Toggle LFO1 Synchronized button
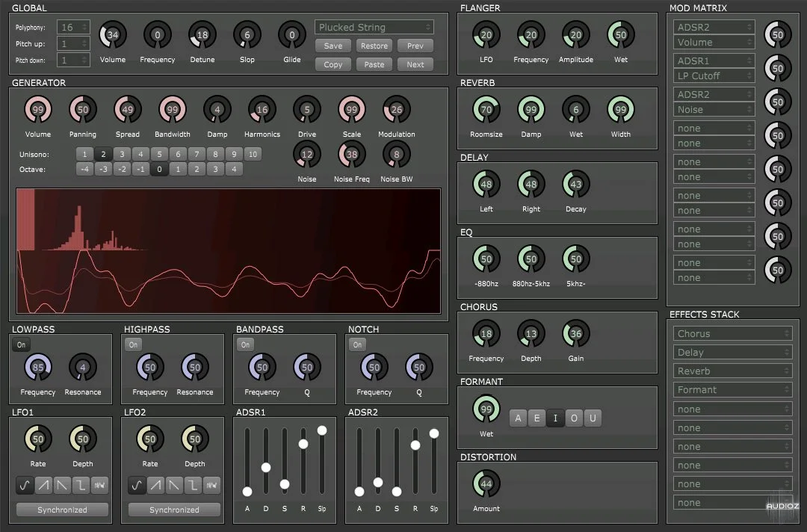807x532 pixels. [x=62, y=510]
